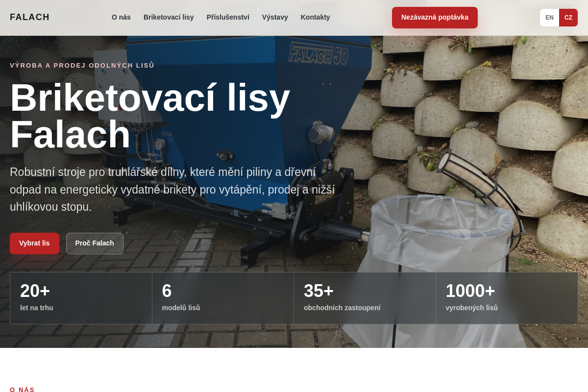Click the red O NÁS section label

[23, 390]
